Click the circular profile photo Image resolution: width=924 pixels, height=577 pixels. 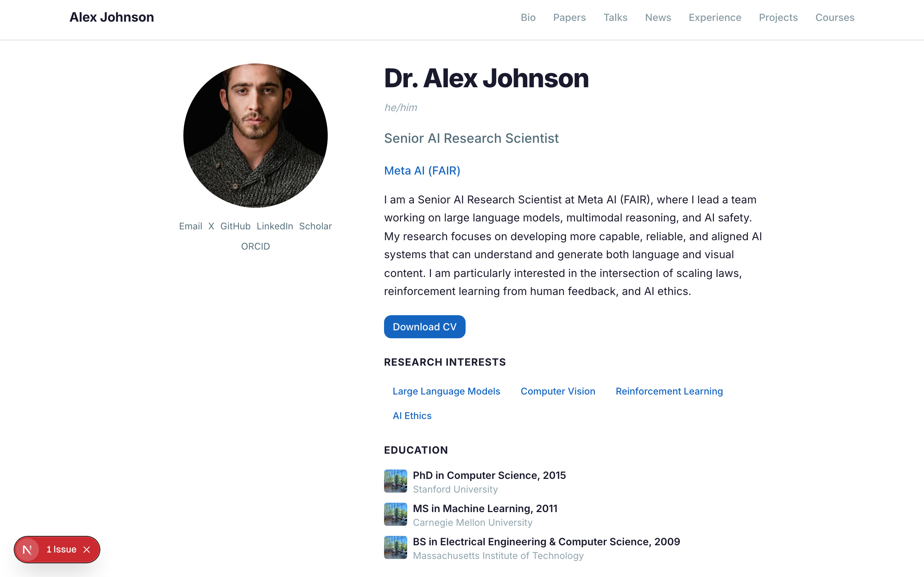point(256,136)
